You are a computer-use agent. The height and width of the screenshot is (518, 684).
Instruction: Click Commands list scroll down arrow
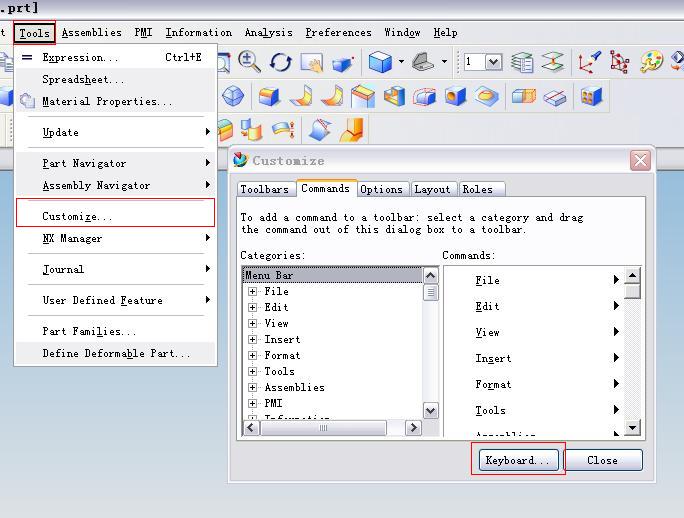pos(632,427)
